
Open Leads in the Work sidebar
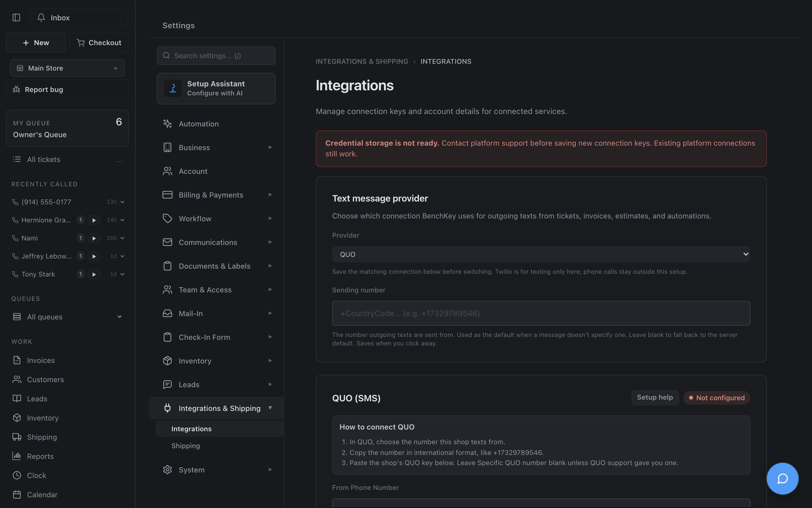click(67, 398)
